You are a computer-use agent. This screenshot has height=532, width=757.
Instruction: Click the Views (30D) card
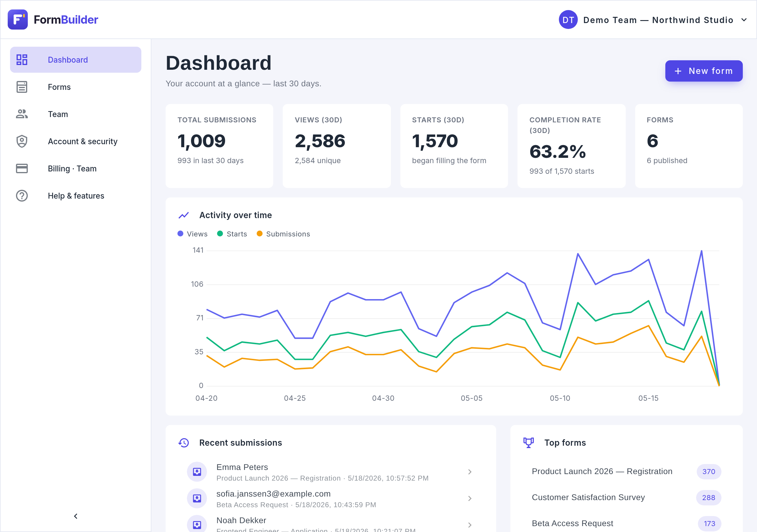tap(337, 146)
